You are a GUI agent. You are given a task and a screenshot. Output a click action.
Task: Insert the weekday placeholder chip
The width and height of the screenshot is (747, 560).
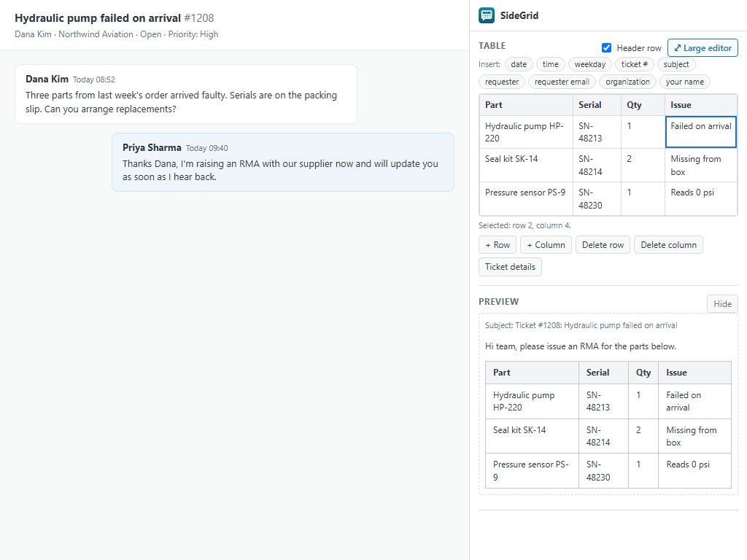pos(589,64)
